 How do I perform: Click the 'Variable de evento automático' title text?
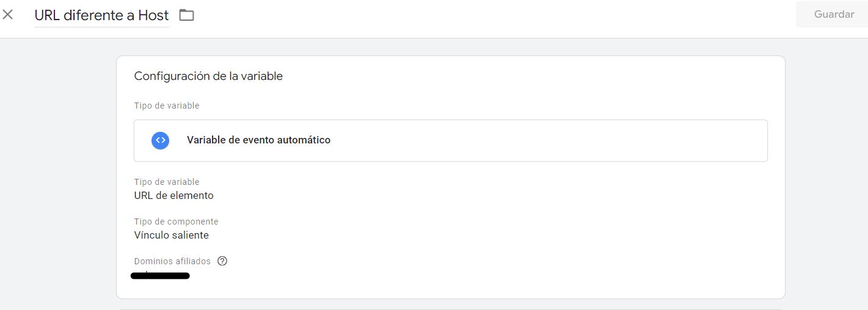[258, 140]
